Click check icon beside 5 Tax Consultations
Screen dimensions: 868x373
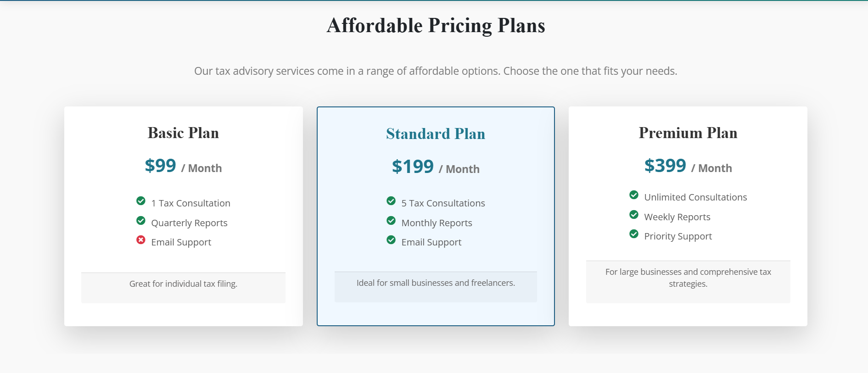click(x=391, y=201)
